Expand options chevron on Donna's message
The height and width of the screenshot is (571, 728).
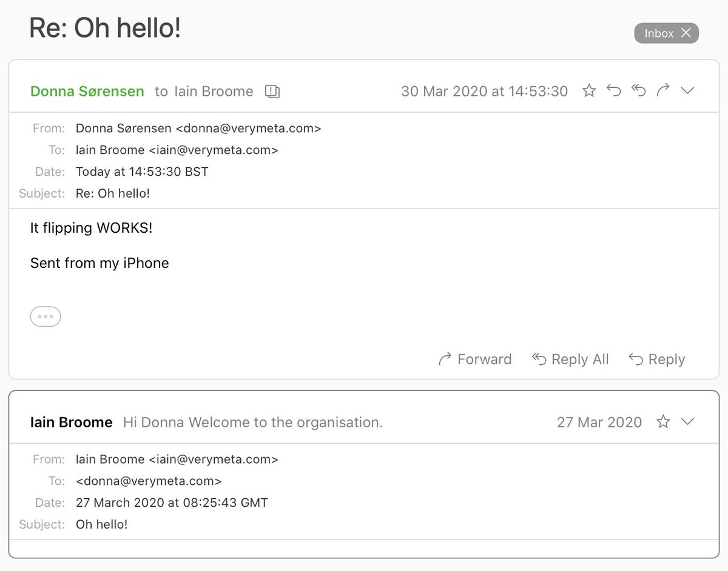click(687, 91)
